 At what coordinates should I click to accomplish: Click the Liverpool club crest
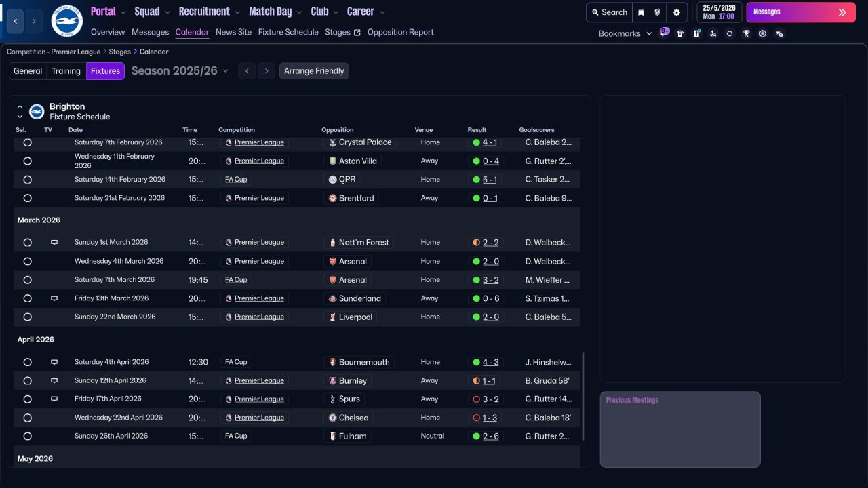point(332,317)
